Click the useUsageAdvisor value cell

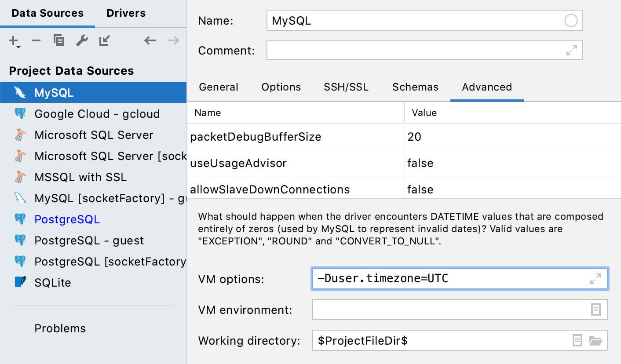[x=510, y=163]
